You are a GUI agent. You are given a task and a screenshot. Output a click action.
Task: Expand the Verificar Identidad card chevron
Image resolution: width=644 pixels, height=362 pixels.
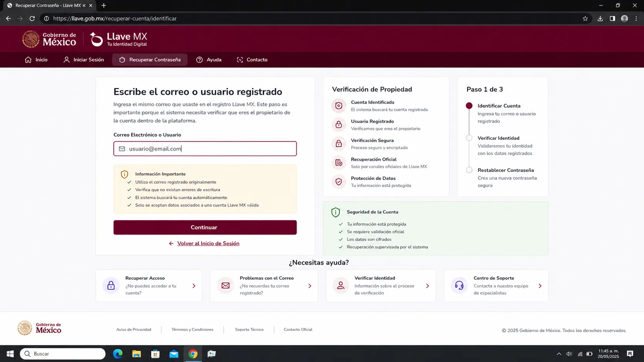coord(428,286)
